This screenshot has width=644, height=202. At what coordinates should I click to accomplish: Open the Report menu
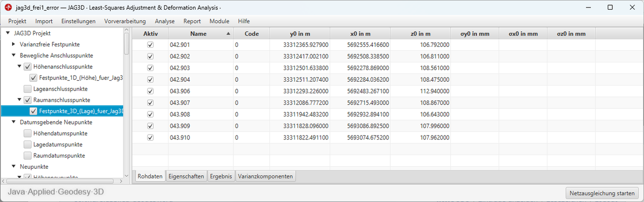point(192,21)
